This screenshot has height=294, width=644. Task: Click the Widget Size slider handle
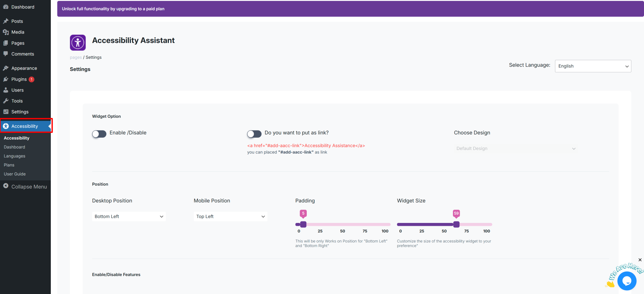[456, 225]
